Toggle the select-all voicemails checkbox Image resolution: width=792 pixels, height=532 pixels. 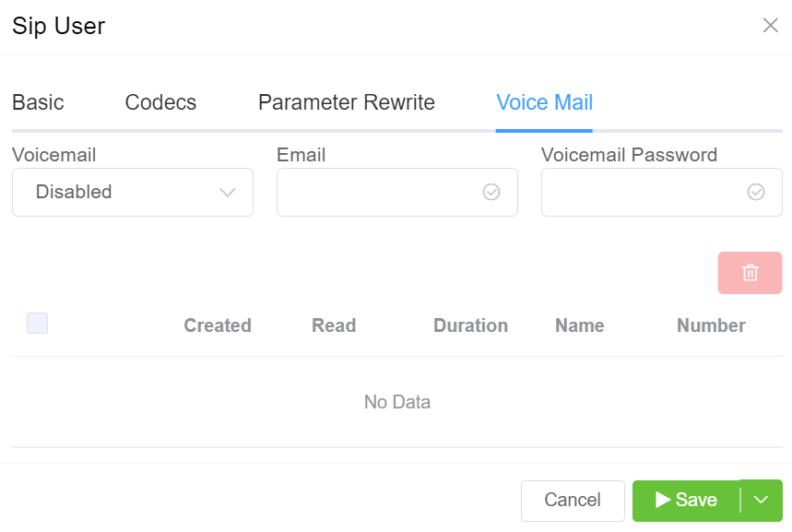click(x=38, y=323)
